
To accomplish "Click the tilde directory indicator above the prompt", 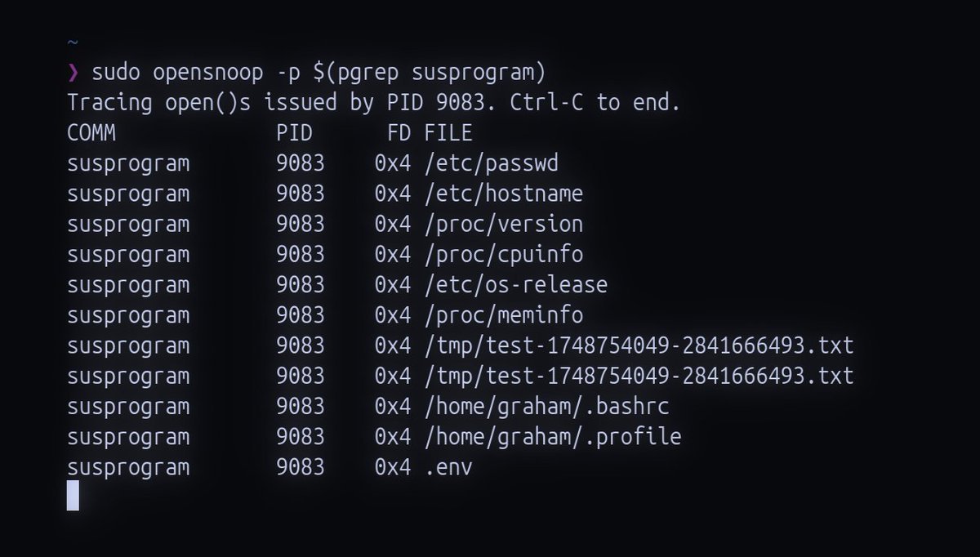I will [73, 42].
